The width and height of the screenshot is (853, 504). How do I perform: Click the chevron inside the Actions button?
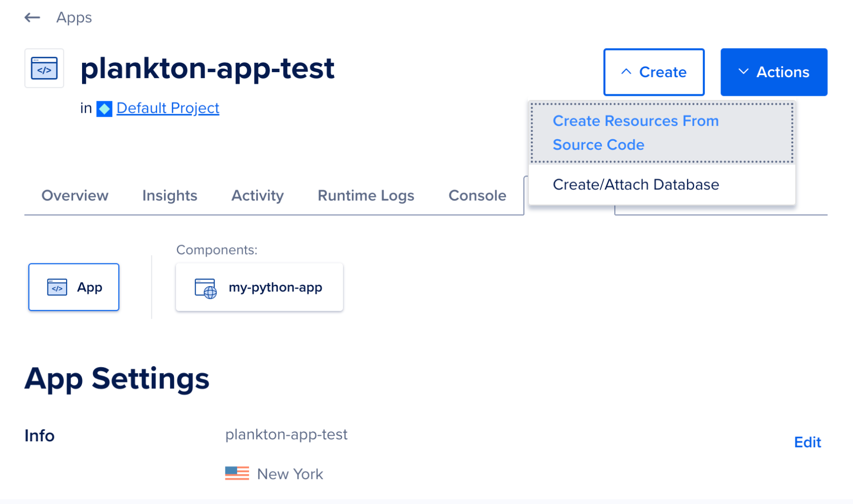tap(743, 72)
